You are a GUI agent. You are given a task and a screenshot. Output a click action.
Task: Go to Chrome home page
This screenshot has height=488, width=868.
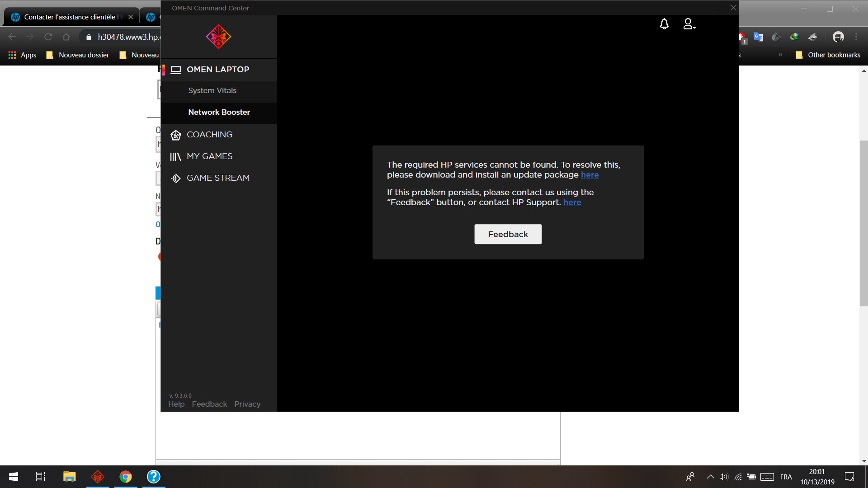coord(66,37)
